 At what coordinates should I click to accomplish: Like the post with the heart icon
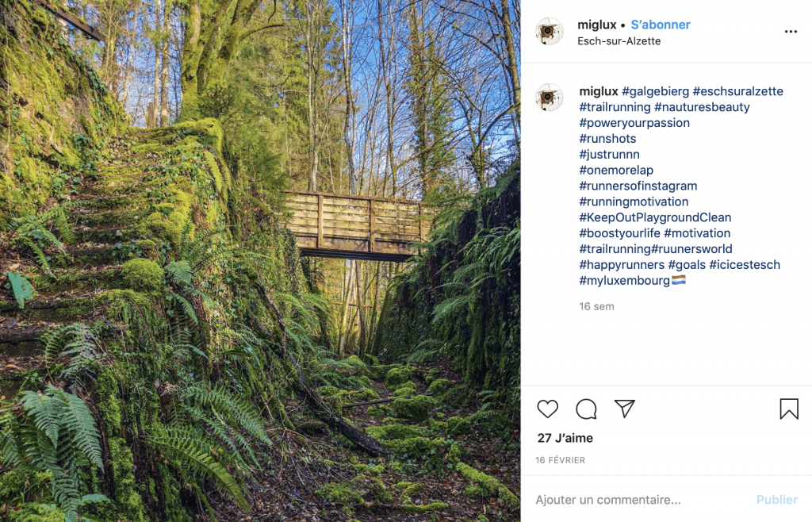tap(547, 409)
